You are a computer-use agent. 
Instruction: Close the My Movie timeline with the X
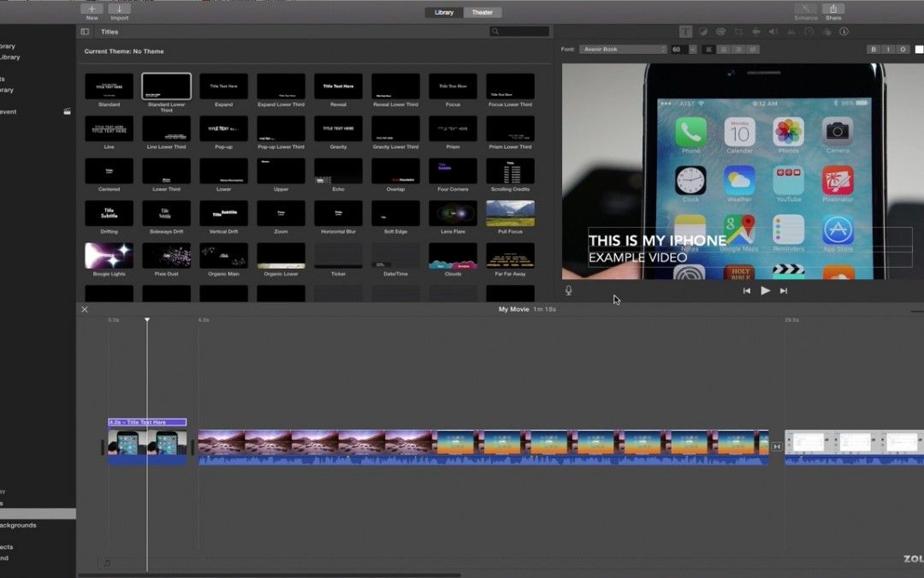(85, 310)
